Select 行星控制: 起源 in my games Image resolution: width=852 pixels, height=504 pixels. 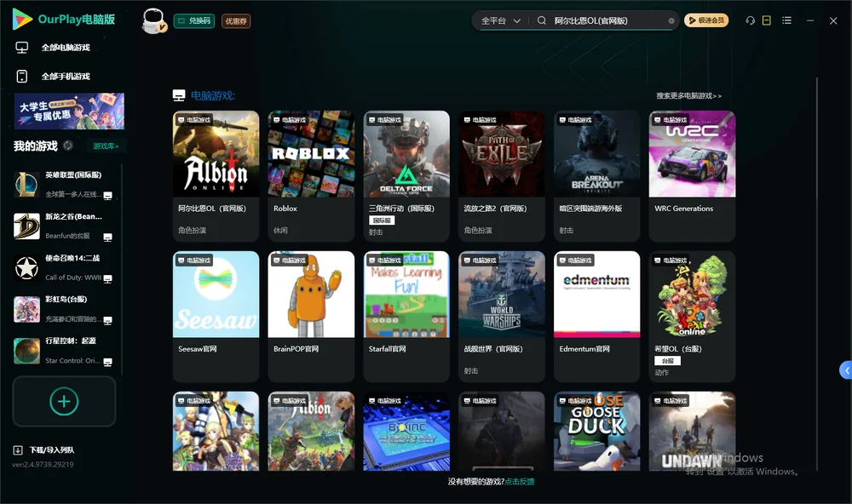tap(66, 350)
